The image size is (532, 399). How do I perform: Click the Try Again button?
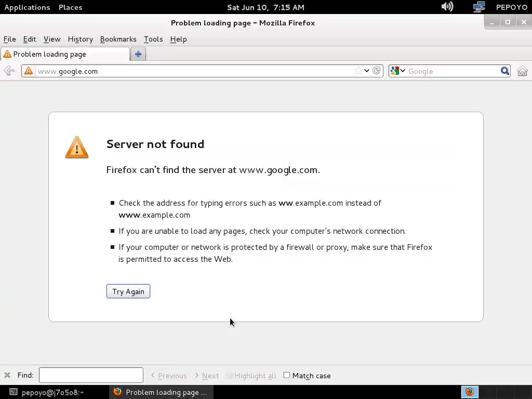tap(128, 291)
